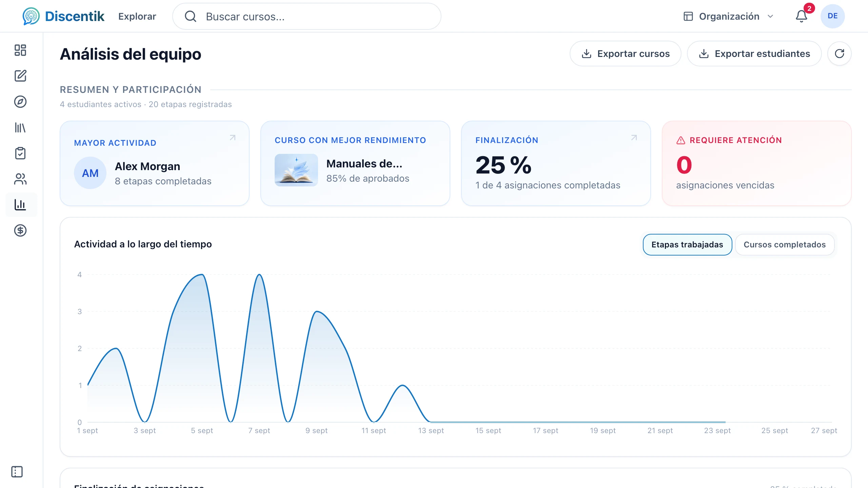Open the clipboard assignments icon in sidebar
This screenshot has height=488, width=868.
pos(20,153)
